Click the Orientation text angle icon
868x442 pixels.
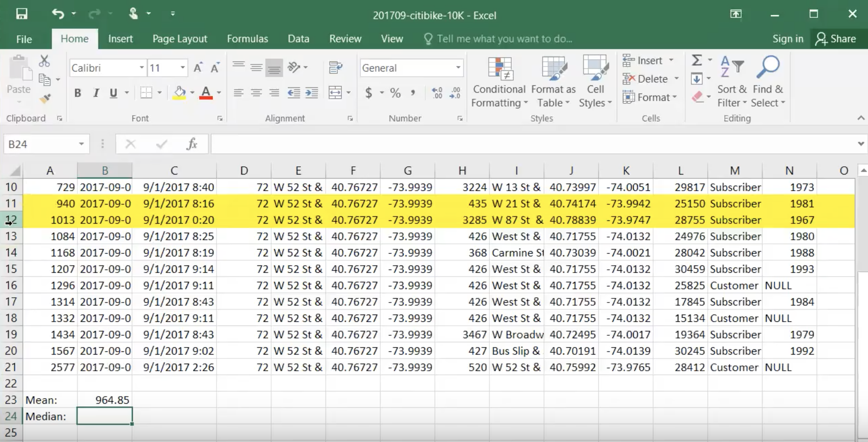tap(294, 67)
